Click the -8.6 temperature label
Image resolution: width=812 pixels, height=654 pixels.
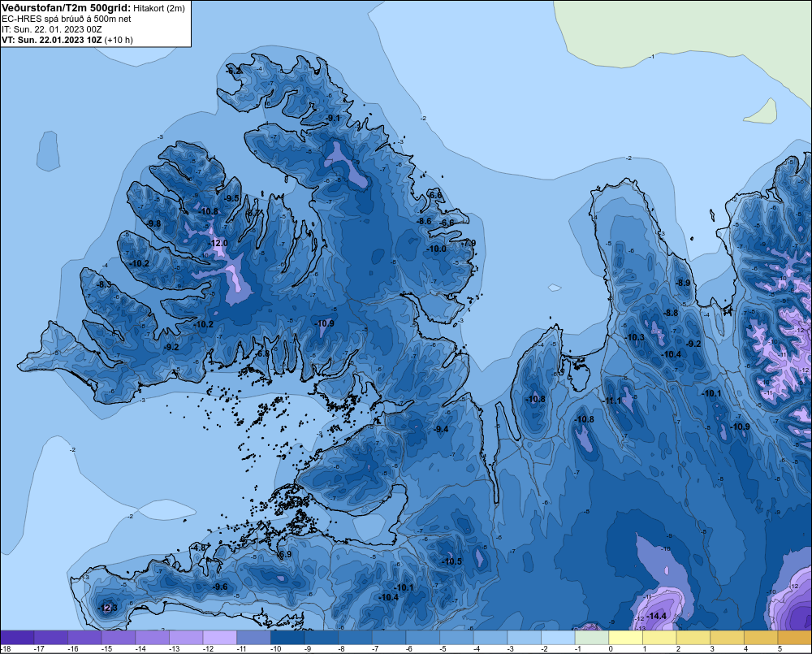(425, 221)
